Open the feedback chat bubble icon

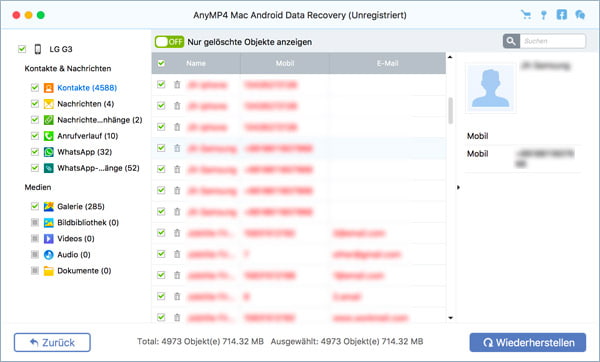click(580, 15)
